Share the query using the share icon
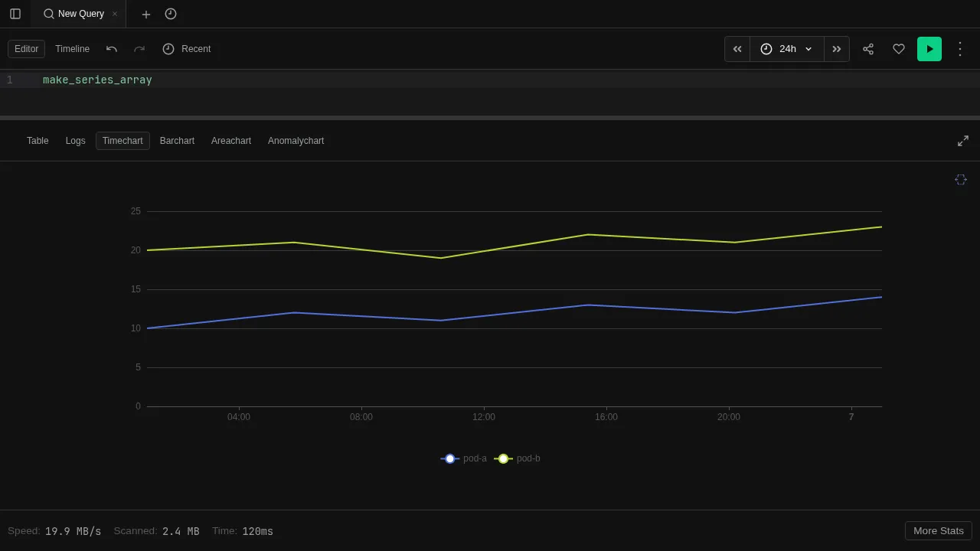 point(868,49)
